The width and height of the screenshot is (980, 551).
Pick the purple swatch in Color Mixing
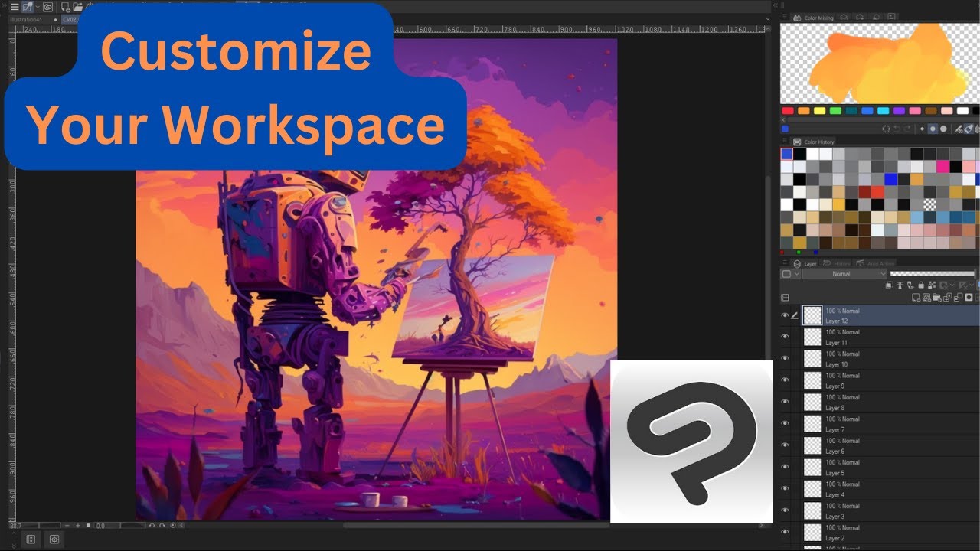click(899, 111)
